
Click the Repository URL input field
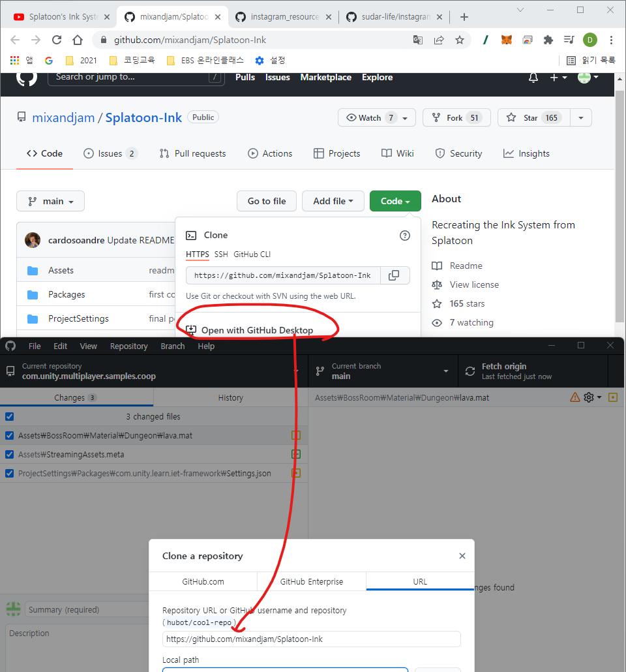click(312, 639)
